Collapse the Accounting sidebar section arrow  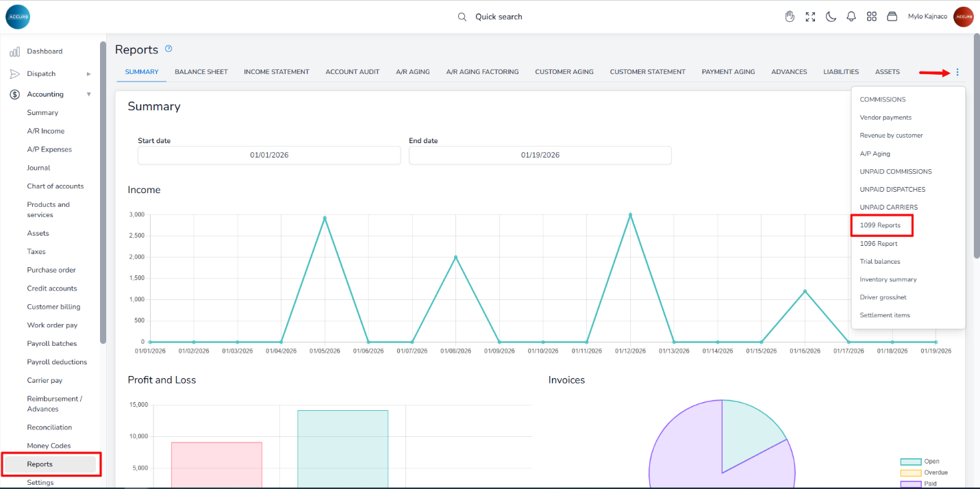pos(88,95)
